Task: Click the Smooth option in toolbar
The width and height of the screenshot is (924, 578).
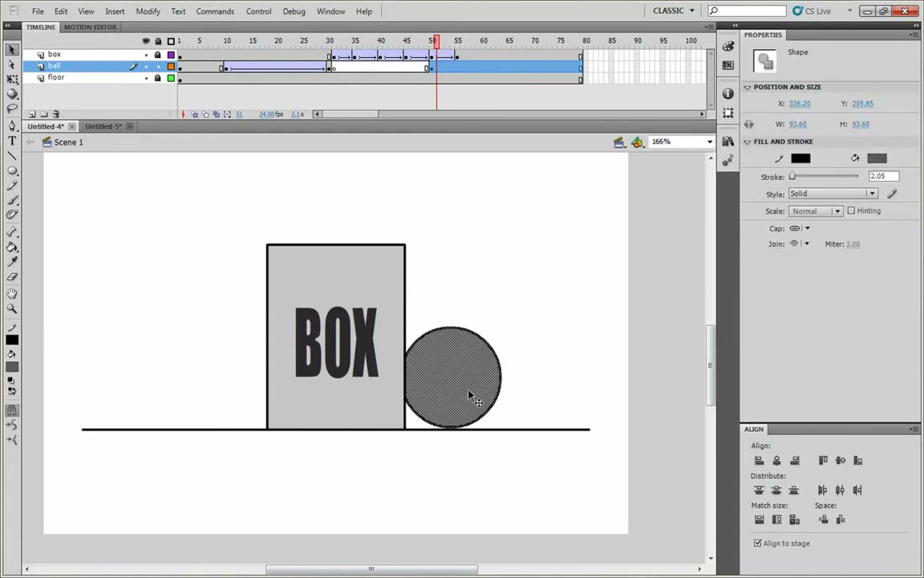Action: (12, 425)
